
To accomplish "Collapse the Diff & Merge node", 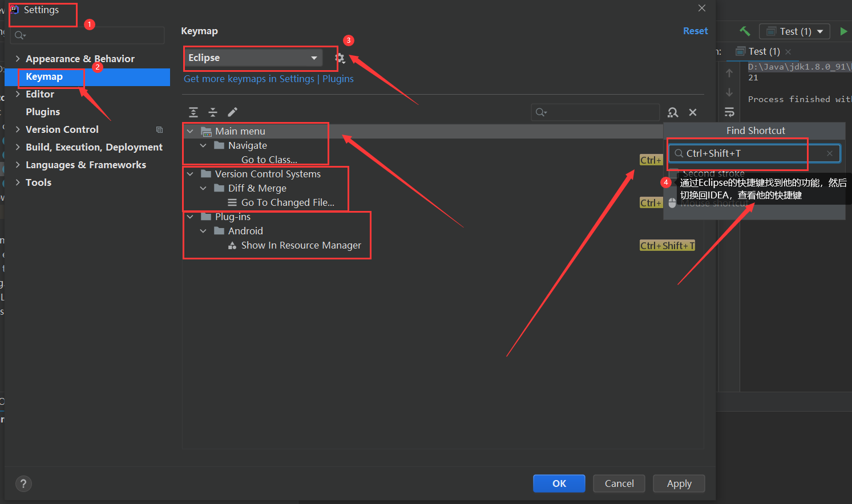I will click(x=203, y=188).
